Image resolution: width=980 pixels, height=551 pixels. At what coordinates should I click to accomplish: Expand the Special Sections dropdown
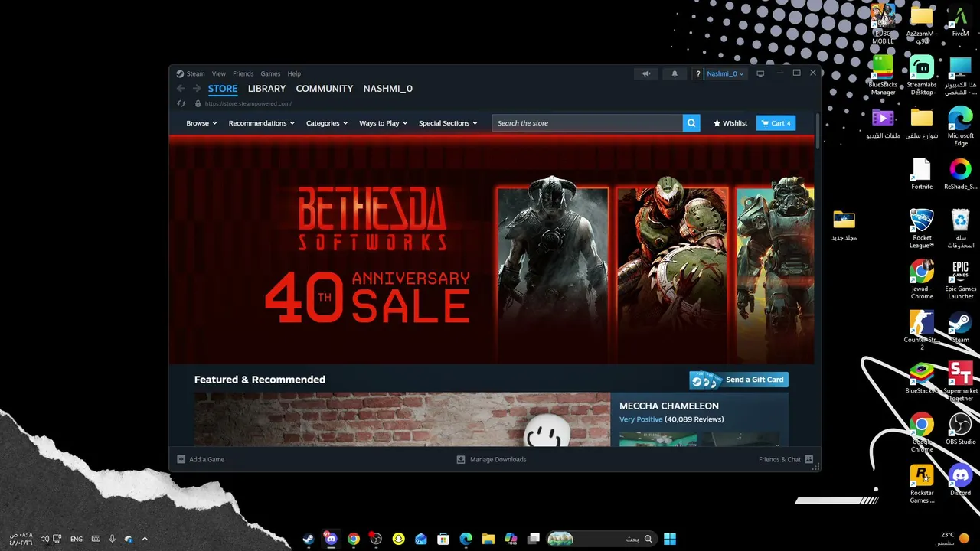(x=448, y=123)
